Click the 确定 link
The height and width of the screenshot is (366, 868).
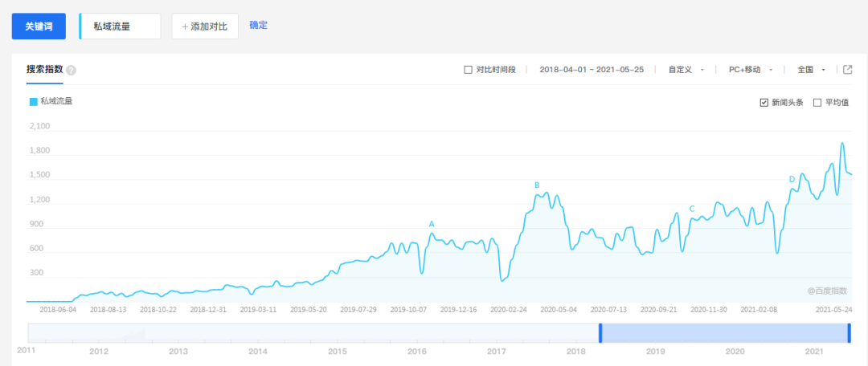(258, 25)
